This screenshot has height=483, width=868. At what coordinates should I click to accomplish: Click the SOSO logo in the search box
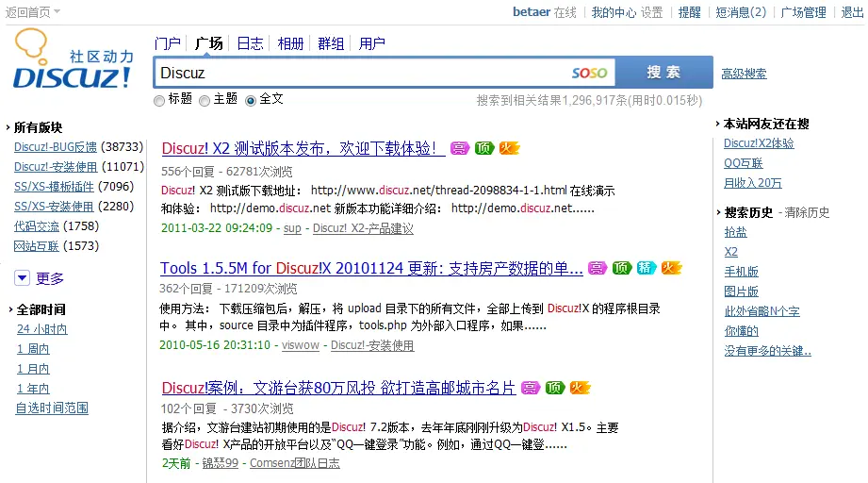(x=590, y=73)
